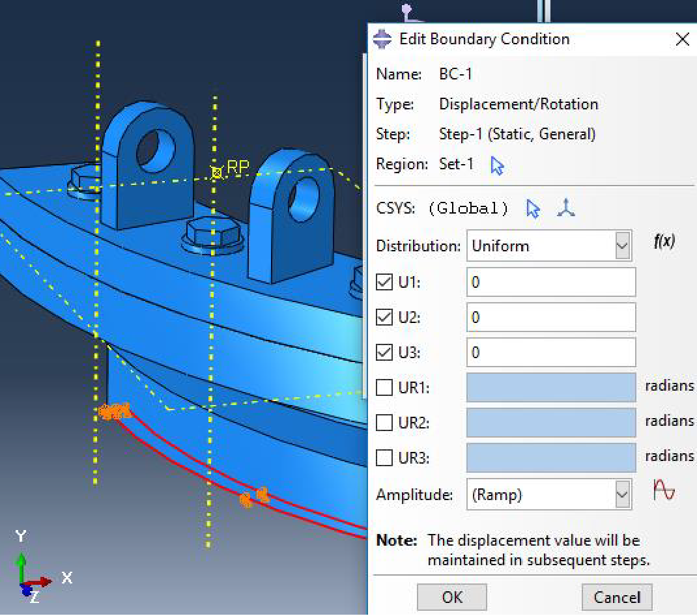Image resolution: width=697 pixels, height=616 pixels.
Task: Uncheck the U3 displacement checkbox
Action: pyautogui.click(x=384, y=352)
